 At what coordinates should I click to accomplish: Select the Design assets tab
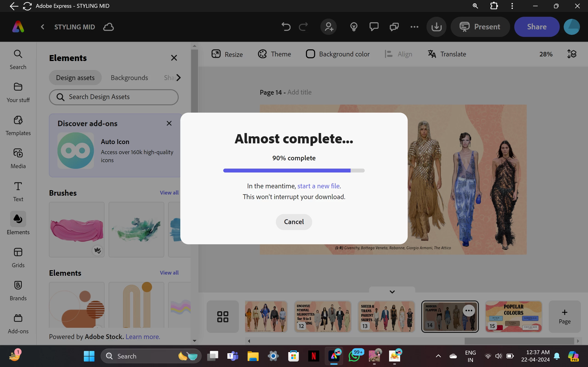[75, 78]
